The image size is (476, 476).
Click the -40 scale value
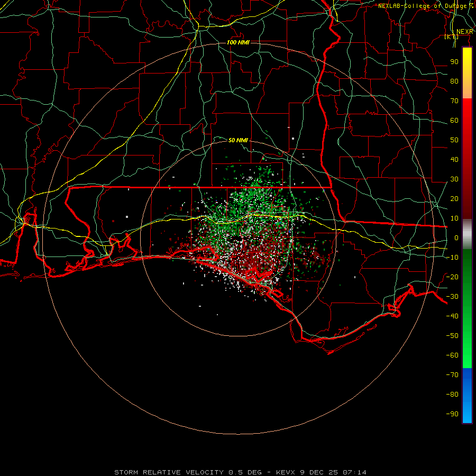point(452,316)
